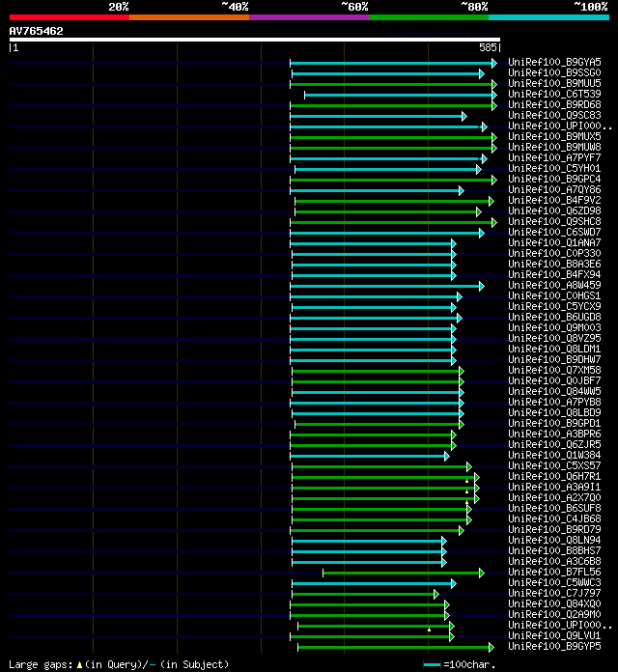Click the cyan ~100% identity legend segment
Viewport: 618px width, 672px height.
[548, 17]
